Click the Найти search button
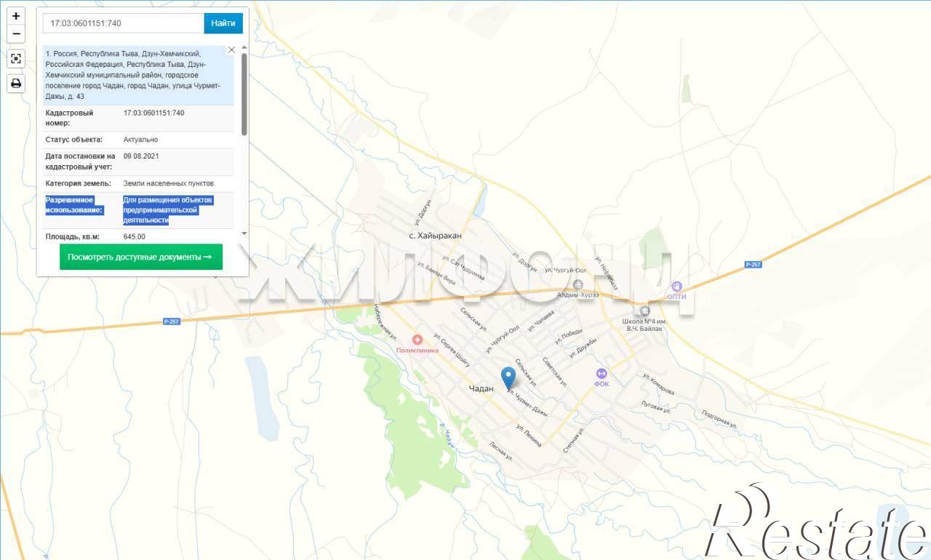 [223, 23]
